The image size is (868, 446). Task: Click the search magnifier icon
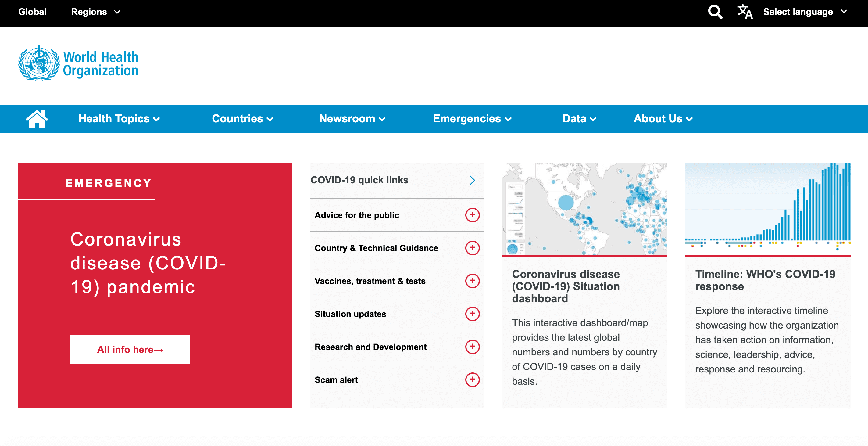715,12
